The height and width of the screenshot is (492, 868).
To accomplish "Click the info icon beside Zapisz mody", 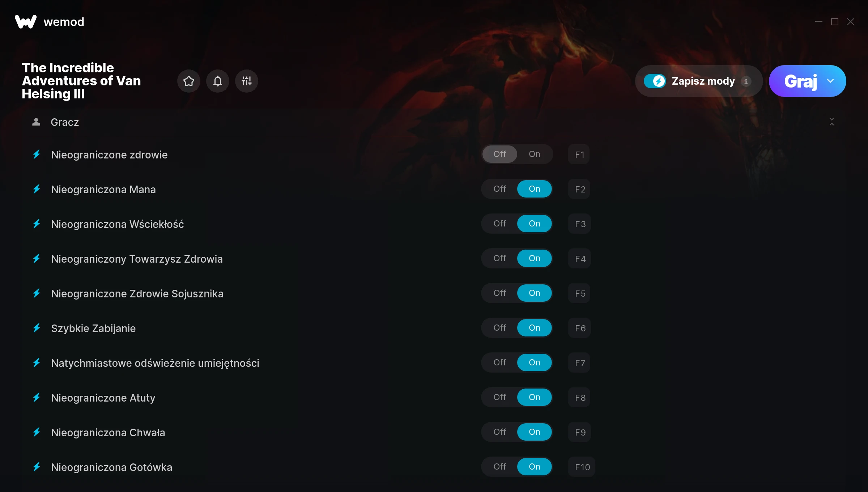I will pyautogui.click(x=746, y=81).
